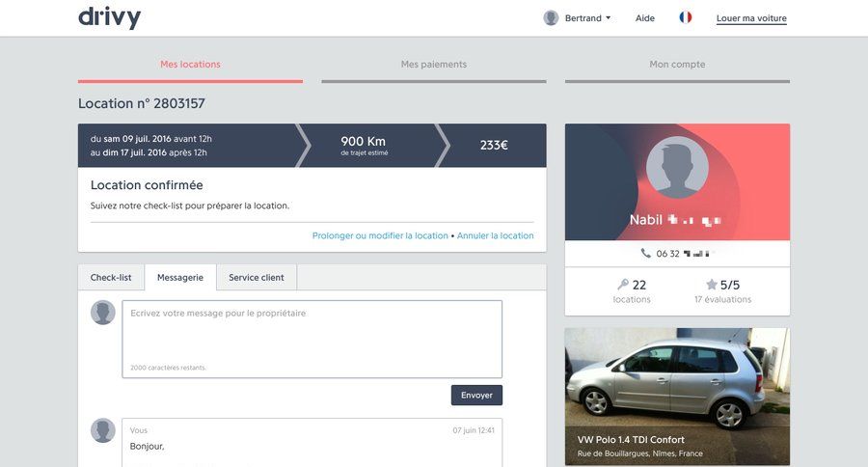Click owner name Nabil
The height and width of the screenshot is (467, 868).
pos(645,220)
